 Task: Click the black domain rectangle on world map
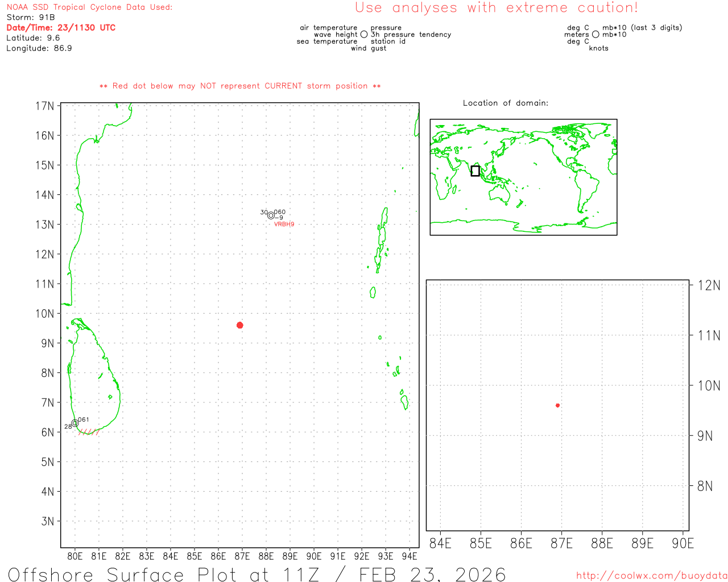click(475, 171)
